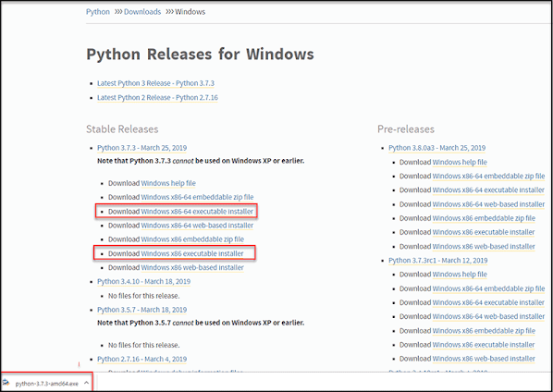Download x86 executable installer under Python 3.8.0a3

tap(484, 232)
